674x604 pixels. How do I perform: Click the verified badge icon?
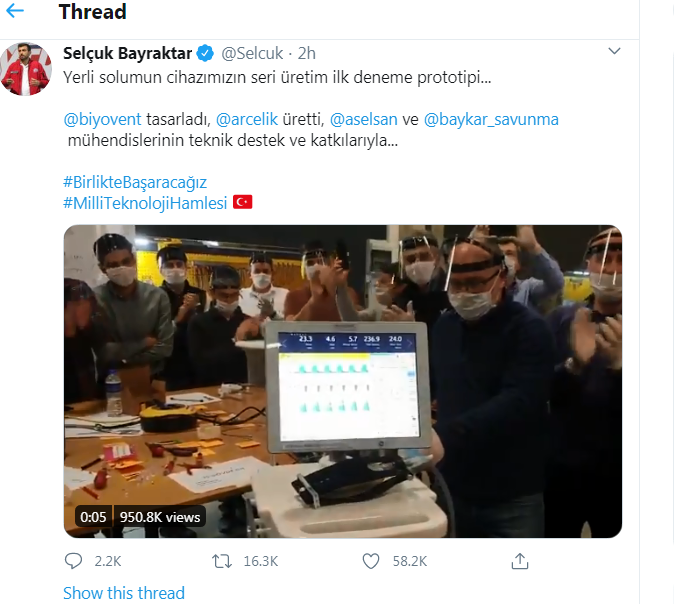point(204,53)
